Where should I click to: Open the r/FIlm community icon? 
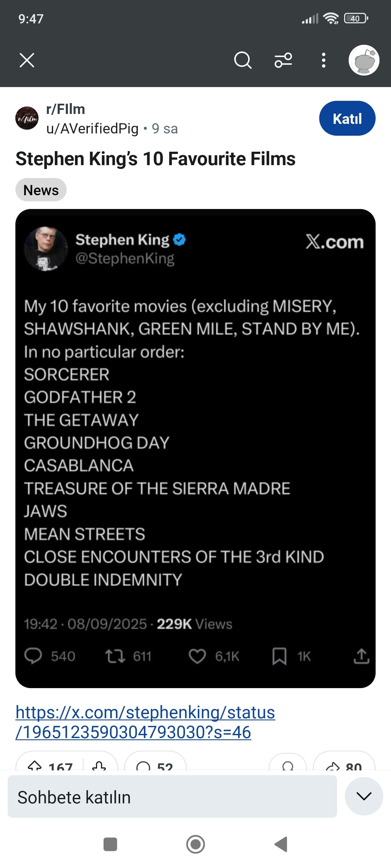pos(27,118)
